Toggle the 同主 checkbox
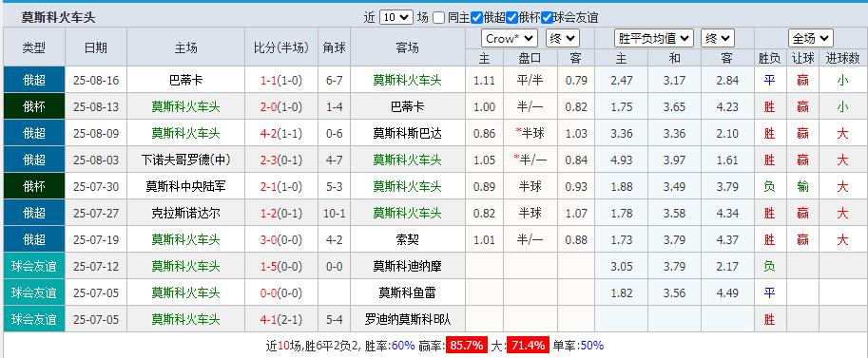The height and width of the screenshot is (358, 868). pyautogui.click(x=438, y=18)
